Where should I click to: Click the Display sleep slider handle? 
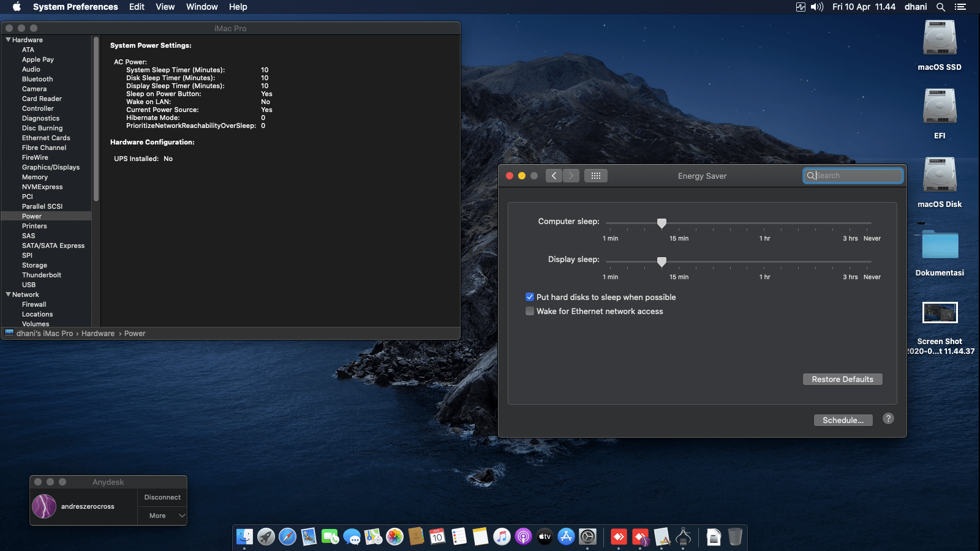coord(661,262)
